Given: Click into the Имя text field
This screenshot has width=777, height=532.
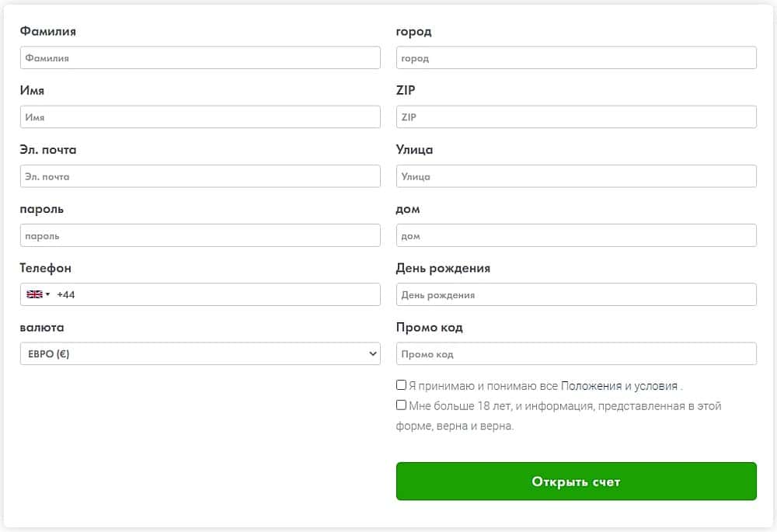Looking at the screenshot, I should 200,117.
